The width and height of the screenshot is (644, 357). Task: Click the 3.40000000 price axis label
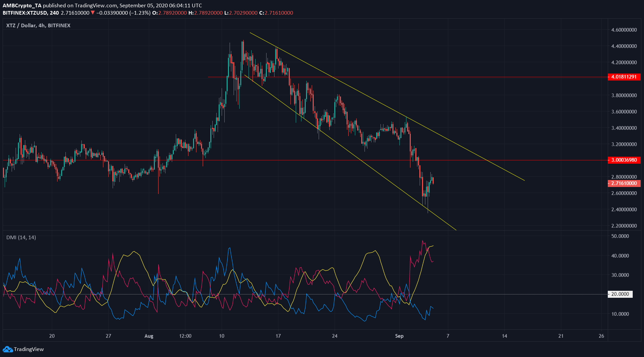624,128
